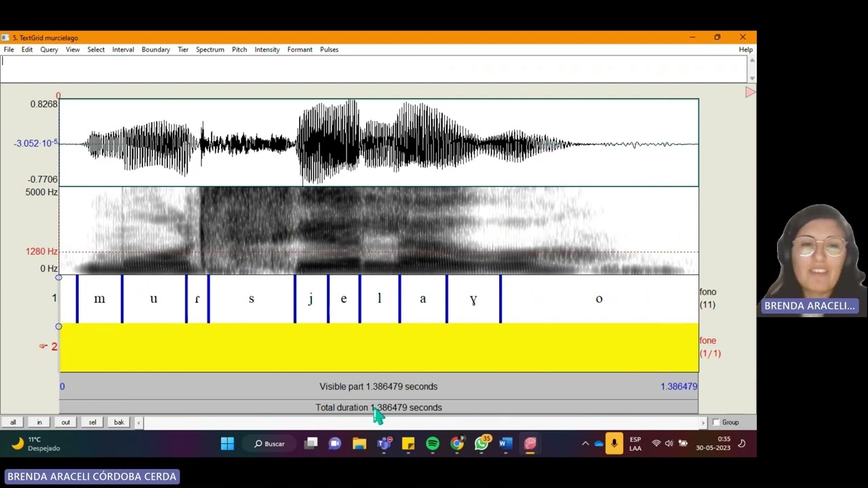Toggle the Group checkbox

point(716,422)
